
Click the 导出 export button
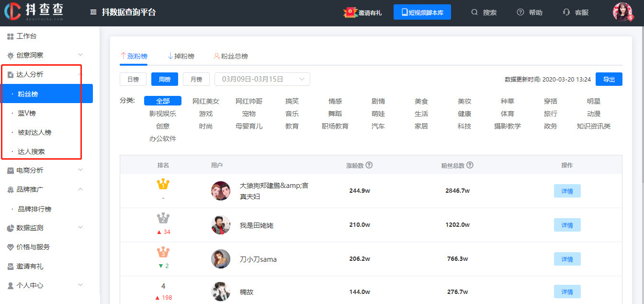[x=609, y=79]
